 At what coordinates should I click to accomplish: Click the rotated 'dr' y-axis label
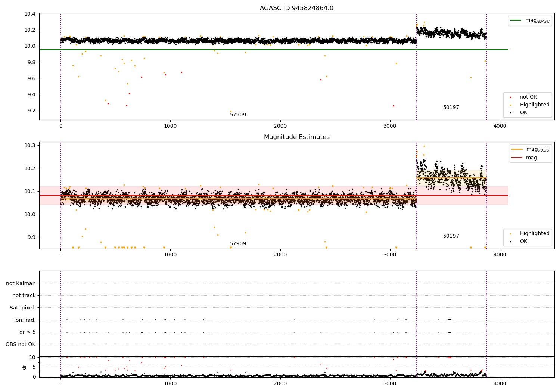24,367
